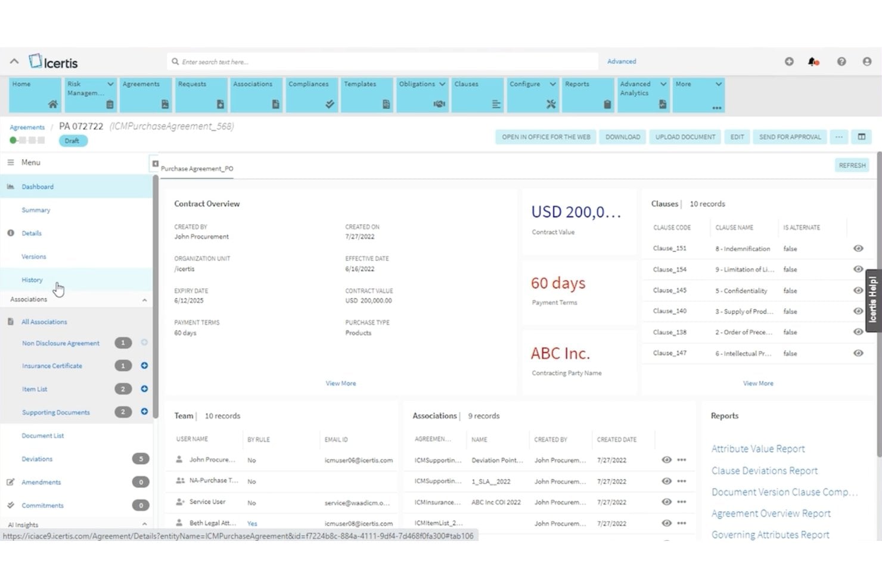
Task: Select the Purchase Agreement_PO tab
Action: (x=197, y=169)
